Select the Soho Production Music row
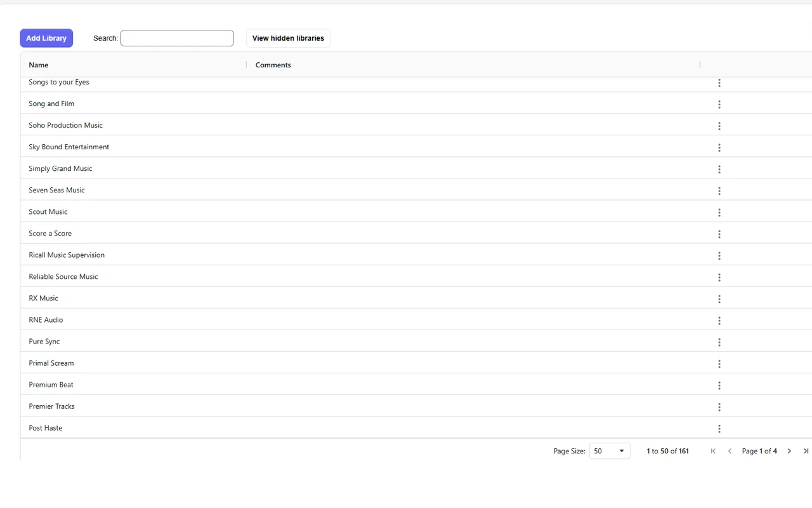Viewport: 812px width, 508px height. coord(416,125)
